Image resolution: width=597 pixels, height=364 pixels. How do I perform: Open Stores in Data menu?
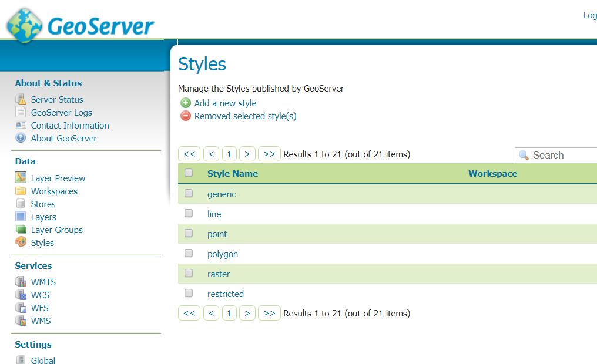(x=43, y=204)
